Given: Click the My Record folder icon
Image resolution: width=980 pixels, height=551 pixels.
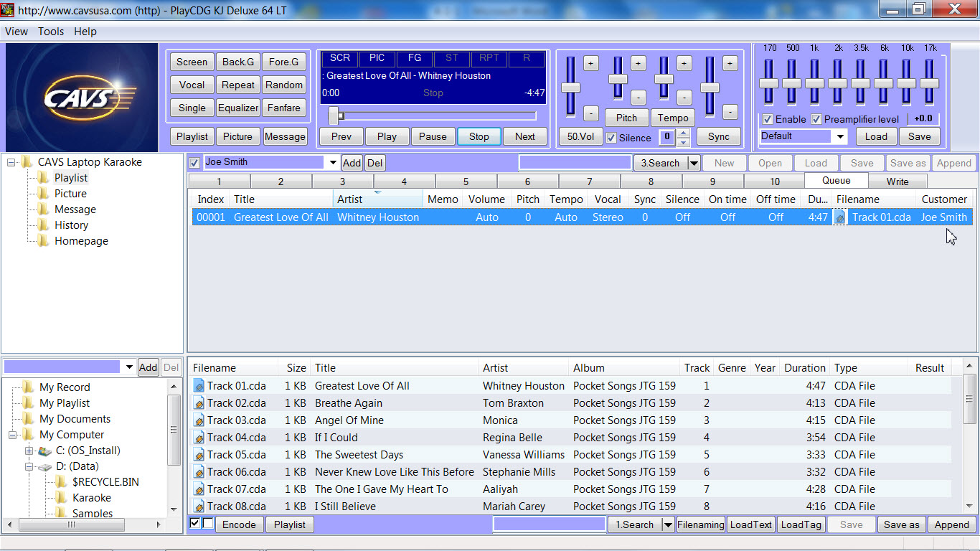Looking at the screenshot, I should point(29,387).
